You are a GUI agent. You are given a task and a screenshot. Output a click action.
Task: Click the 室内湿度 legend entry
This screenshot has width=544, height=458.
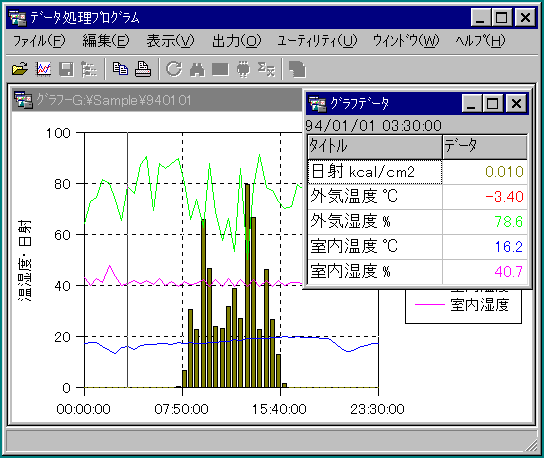coord(462,305)
